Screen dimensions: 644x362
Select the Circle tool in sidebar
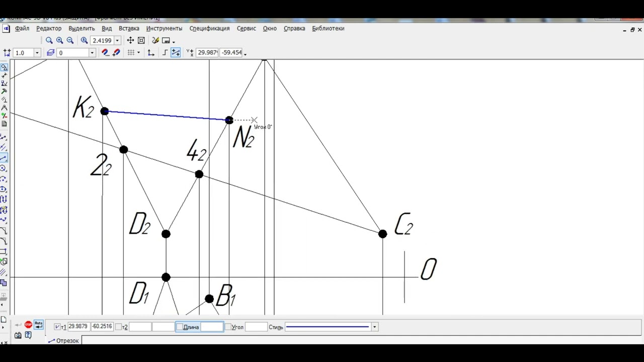pyautogui.click(x=4, y=168)
